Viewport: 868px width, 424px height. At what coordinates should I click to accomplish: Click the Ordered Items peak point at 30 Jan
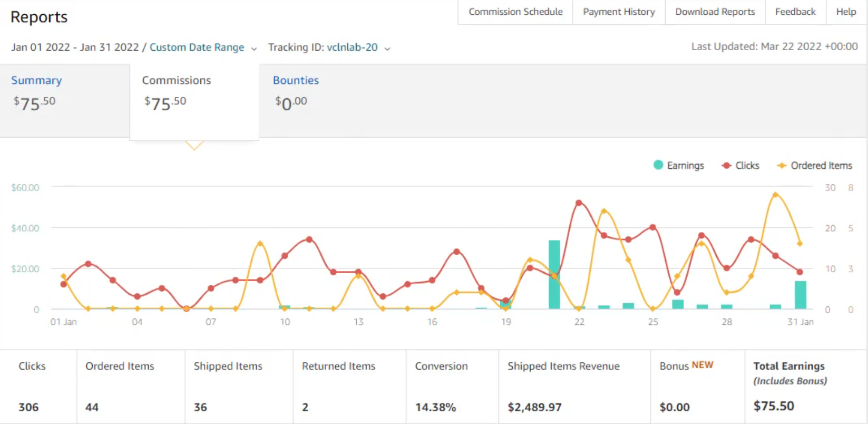pos(775,195)
